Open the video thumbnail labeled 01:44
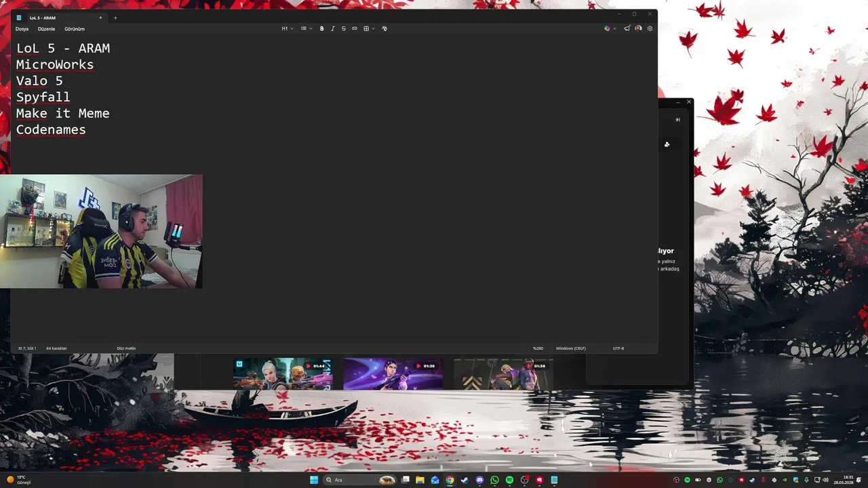The image size is (868, 488). pyautogui.click(x=283, y=373)
